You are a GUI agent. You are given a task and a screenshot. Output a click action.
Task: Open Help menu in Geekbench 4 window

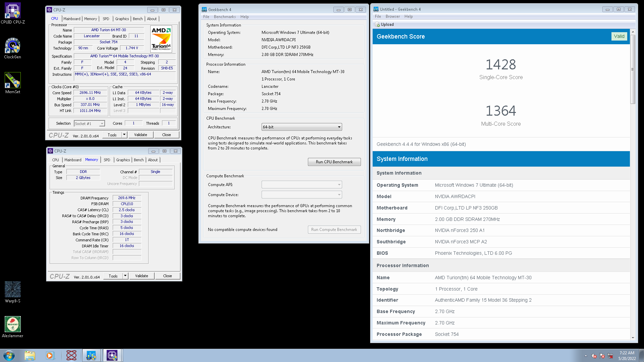[x=245, y=17]
